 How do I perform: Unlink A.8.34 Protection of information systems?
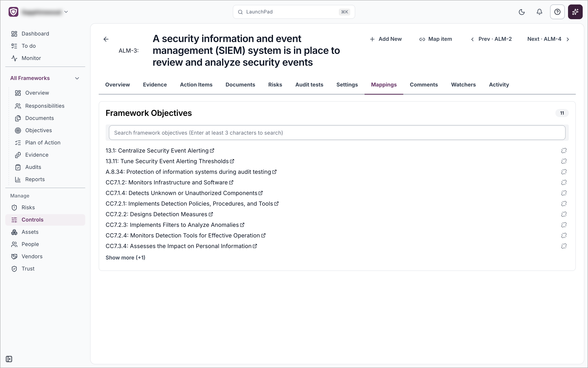coord(564,172)
